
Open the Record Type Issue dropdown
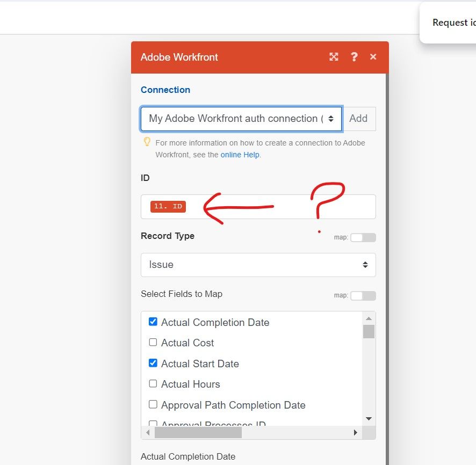[x=258, y=265]
